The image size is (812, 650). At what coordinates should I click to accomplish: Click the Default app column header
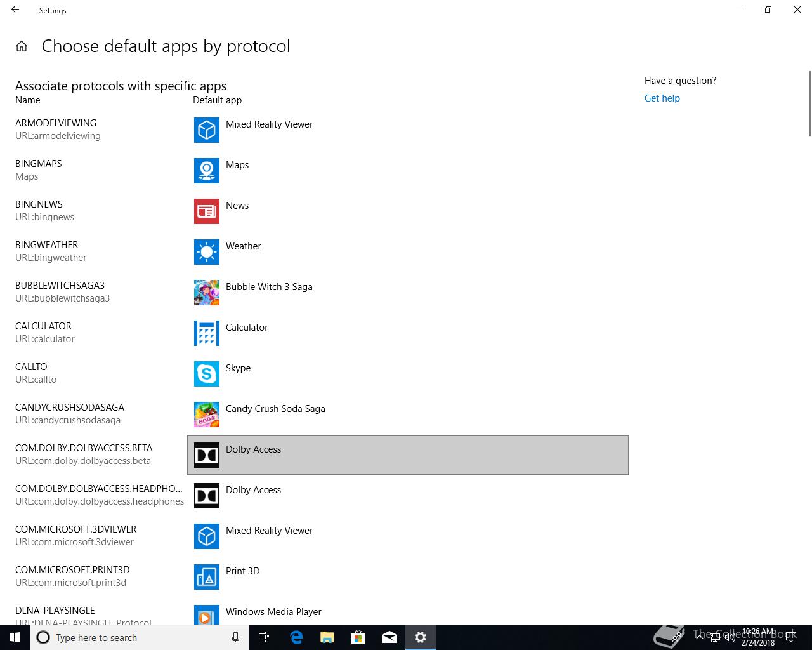217,100
